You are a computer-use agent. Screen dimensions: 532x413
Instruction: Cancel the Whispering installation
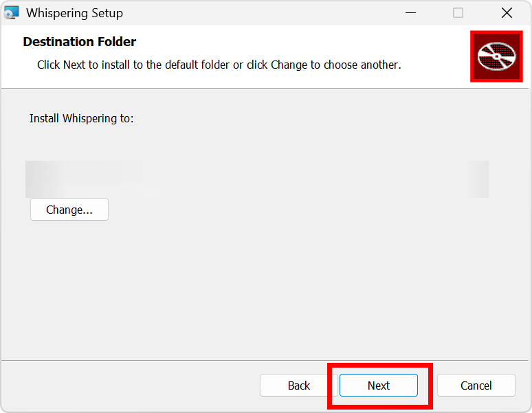(476, 386)
